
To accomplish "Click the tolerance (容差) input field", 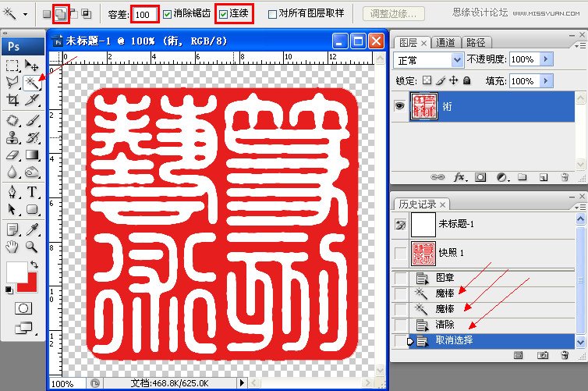I will point(145,15).
